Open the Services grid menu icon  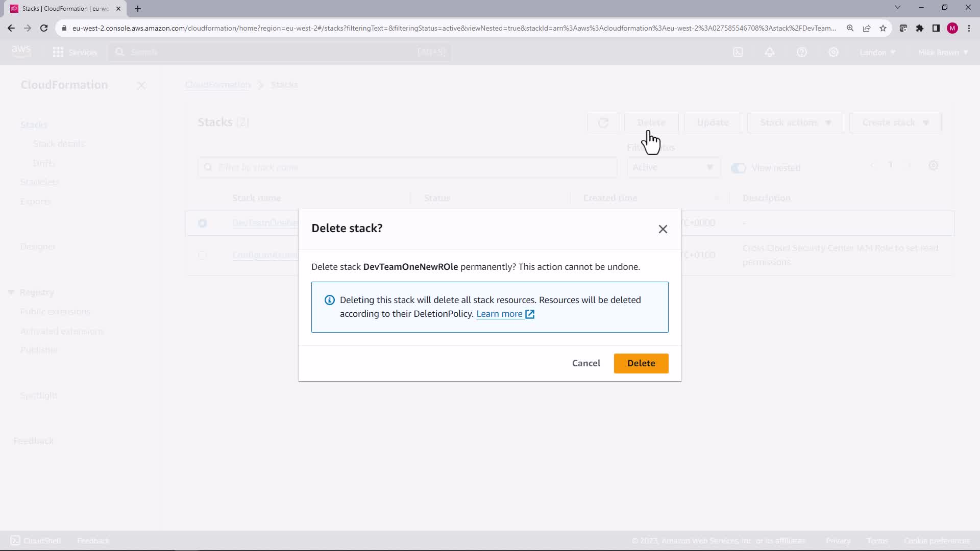tap(58, 52)
